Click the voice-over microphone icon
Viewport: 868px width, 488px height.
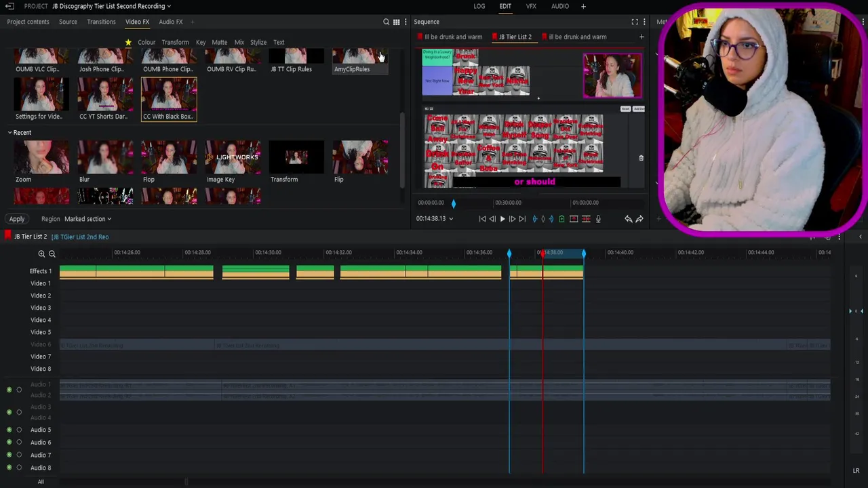[x=598, y=219]
